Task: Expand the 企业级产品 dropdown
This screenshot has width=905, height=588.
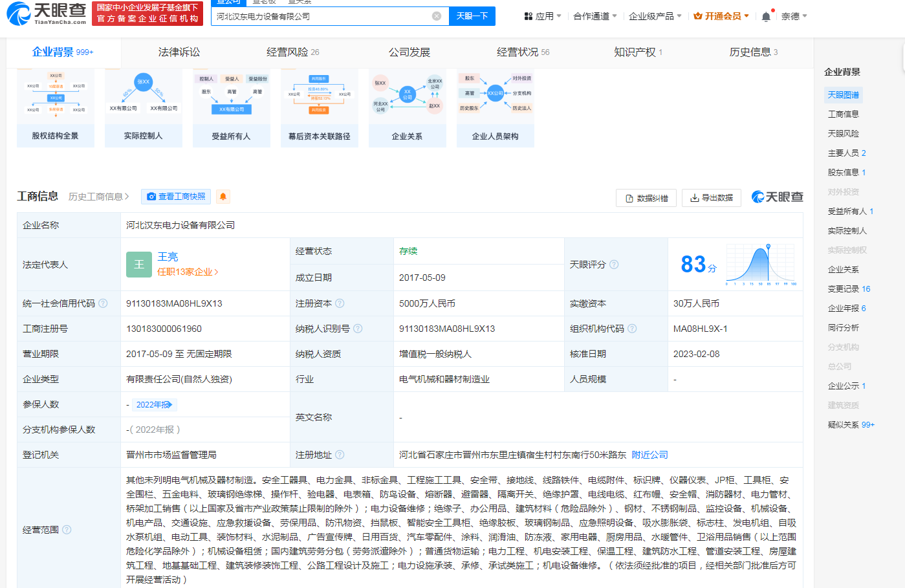Action: (x=655, y=16)
